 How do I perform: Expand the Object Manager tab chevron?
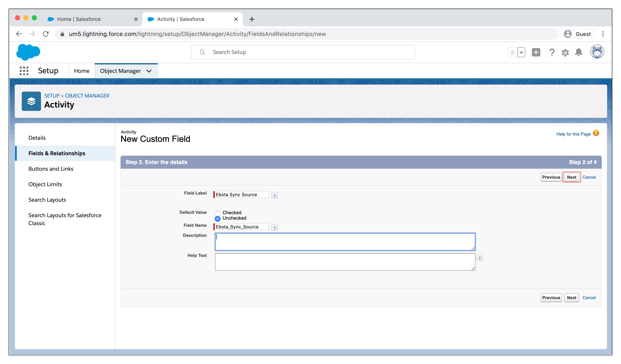tap(149, 71)
